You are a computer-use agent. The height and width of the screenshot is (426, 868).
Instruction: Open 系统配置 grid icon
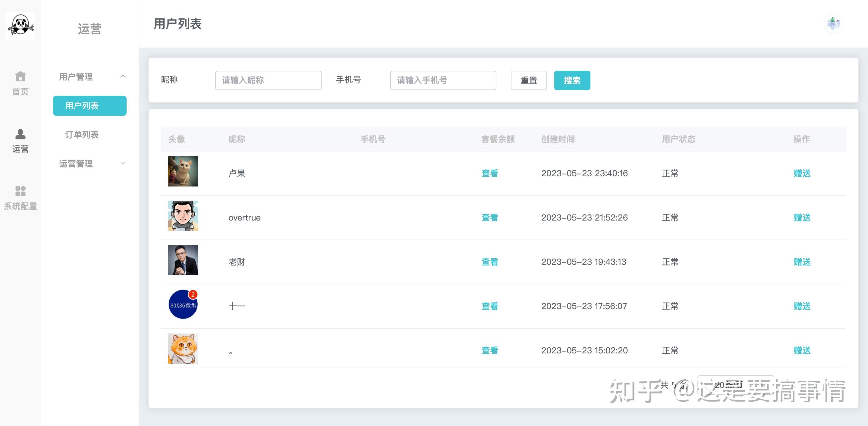[20, 191]
